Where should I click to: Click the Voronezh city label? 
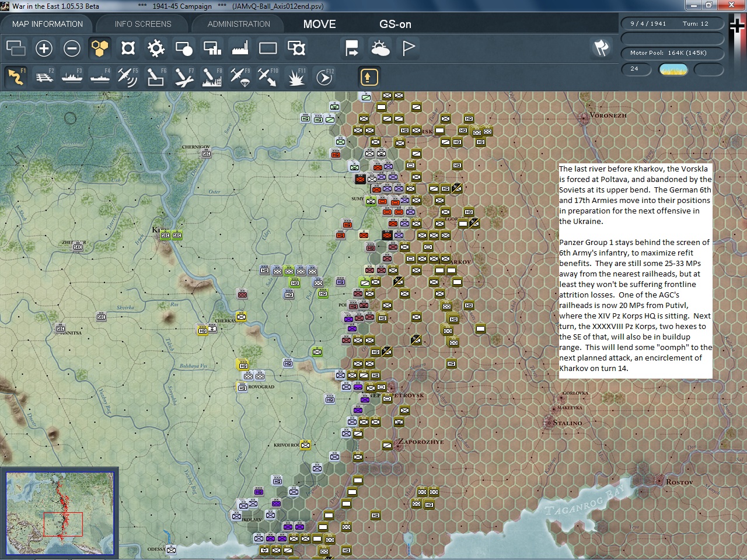pyautogui.click(x=608, y=116)
